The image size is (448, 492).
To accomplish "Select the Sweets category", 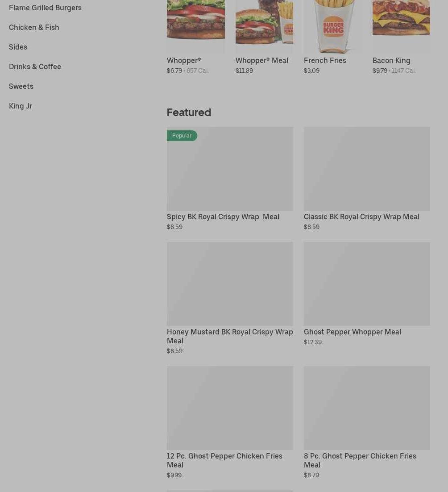I will click(x=21, y=86).
